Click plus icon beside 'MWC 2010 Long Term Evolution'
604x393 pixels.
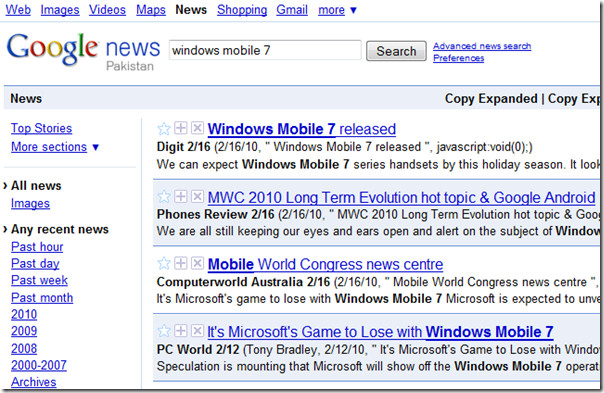[x=181, y=196]
